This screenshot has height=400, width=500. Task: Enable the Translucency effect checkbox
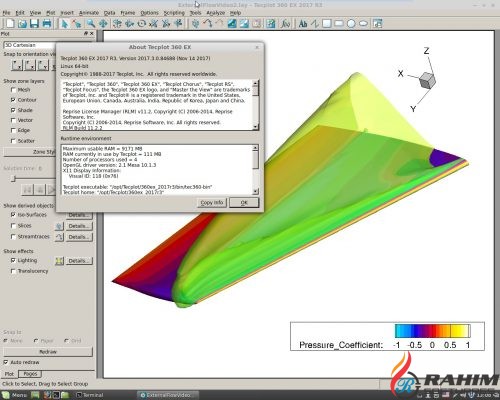(x=13, y=271)
